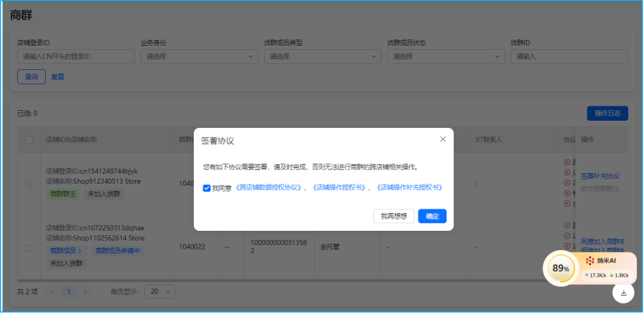Open the 每页显示 20 page-size dropdown

tap(160, 292)
